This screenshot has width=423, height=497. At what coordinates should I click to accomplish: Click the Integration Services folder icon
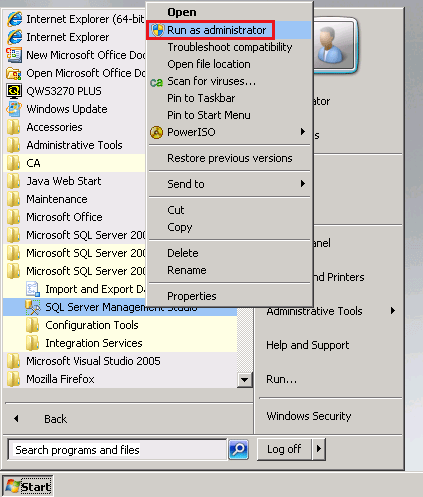coord(33,343)
